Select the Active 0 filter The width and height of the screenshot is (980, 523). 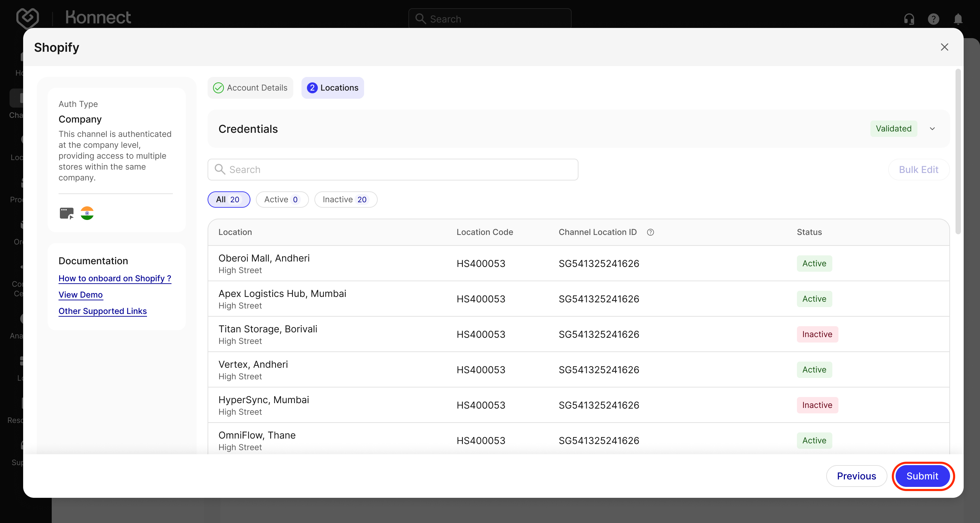coord(282,200)
